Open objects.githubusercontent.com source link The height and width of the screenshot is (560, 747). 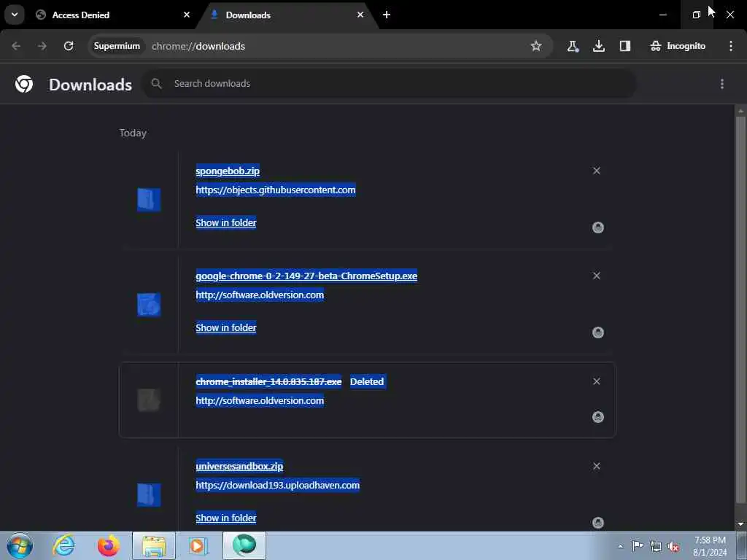pyautogui.click(x=275, y=190)
